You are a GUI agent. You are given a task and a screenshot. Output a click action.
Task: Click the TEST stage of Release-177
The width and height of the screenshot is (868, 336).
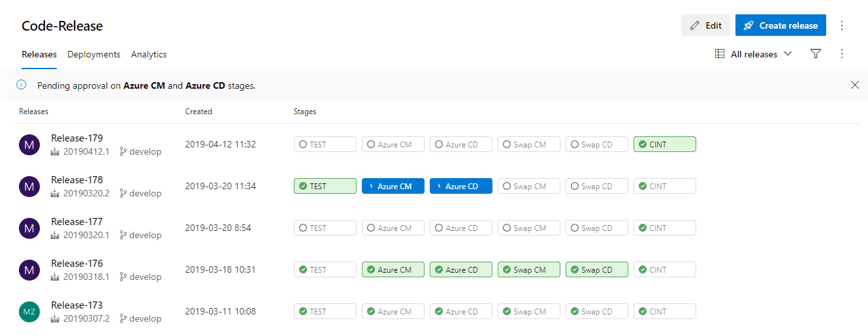coord(325,228)
